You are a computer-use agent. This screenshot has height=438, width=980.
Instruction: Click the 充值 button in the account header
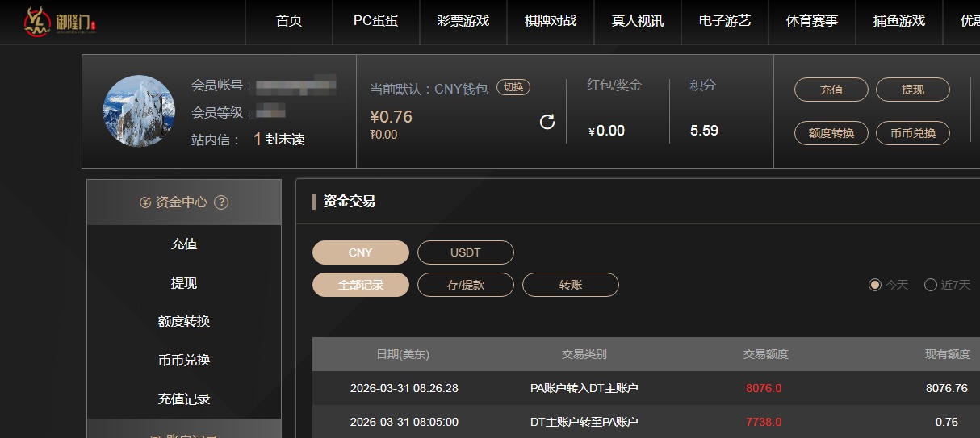(x=831, y=90)
